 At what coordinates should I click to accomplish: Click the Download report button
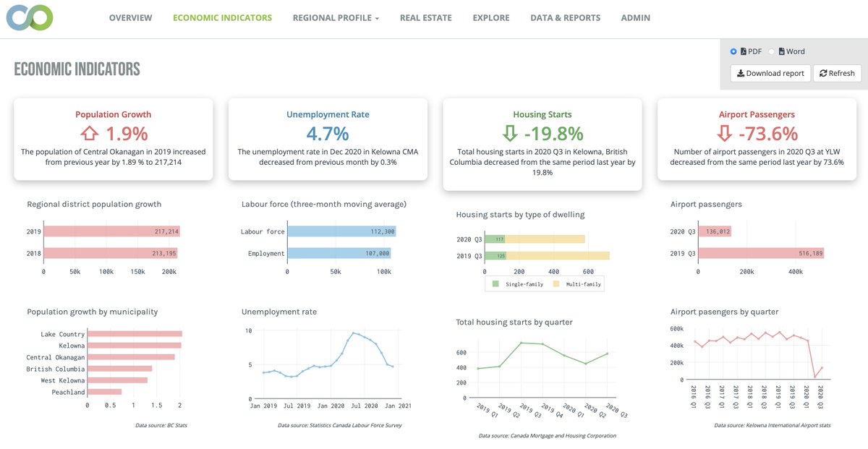pyautogui.click(x=770, y=73)
